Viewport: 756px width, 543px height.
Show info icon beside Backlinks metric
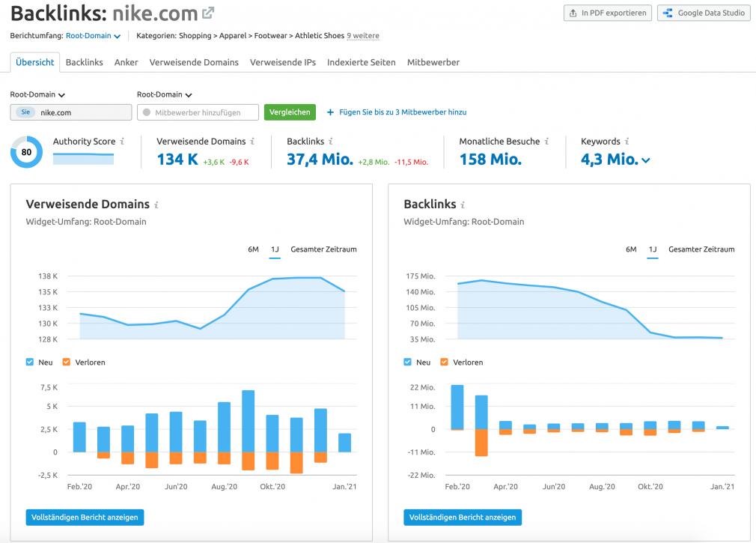click(331, 142)
